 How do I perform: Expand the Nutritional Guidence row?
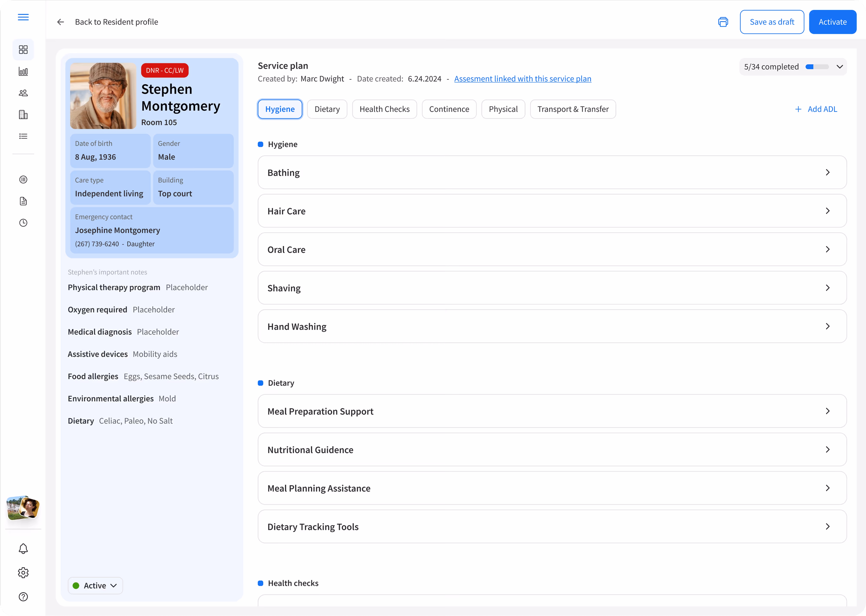pyautogui.click(x=552, y=450)
